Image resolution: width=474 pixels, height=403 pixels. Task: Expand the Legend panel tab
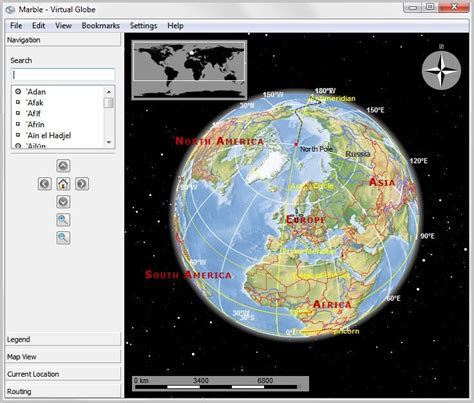point(63,339)
